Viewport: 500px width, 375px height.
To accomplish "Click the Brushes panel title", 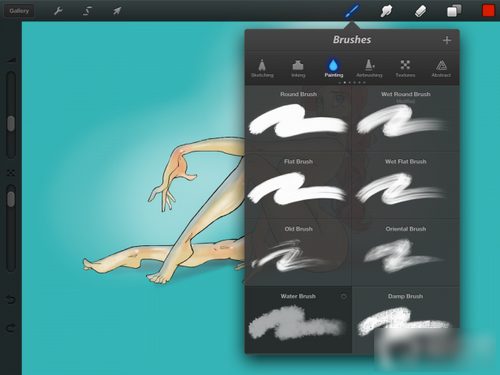I will pos(352,40).
